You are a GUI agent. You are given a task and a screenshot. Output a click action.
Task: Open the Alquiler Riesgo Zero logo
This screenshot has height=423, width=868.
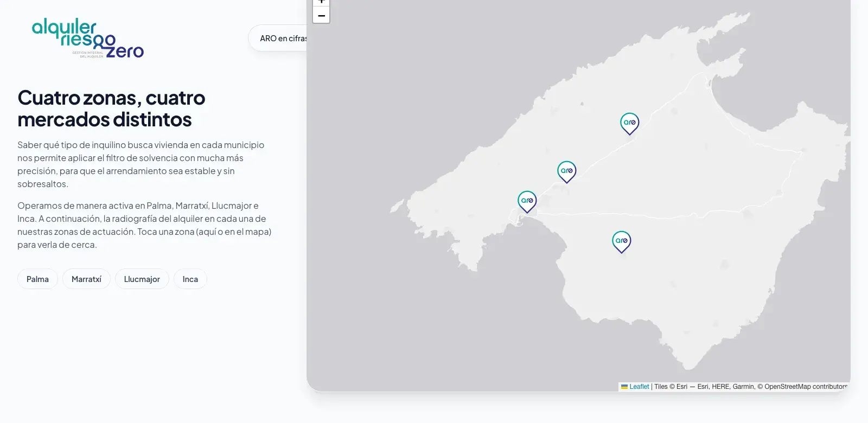[x=88, y=38]
